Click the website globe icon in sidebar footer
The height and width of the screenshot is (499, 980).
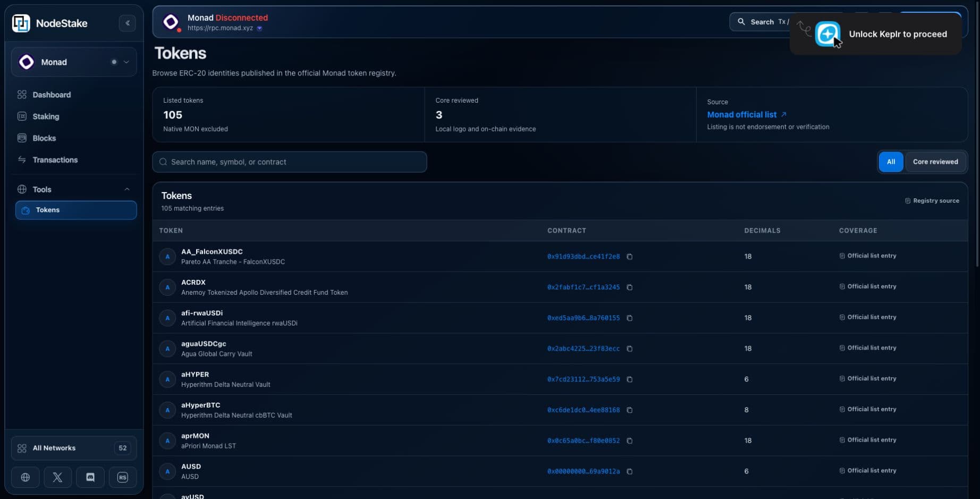pos(26,477)
